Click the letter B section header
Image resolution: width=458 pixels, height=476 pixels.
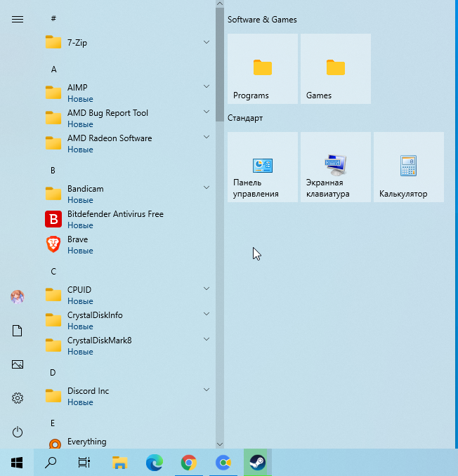[x=53, y=171]
